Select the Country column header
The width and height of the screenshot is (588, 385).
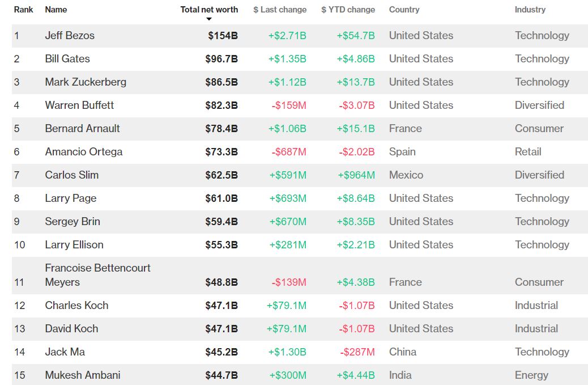pos(404,10)
